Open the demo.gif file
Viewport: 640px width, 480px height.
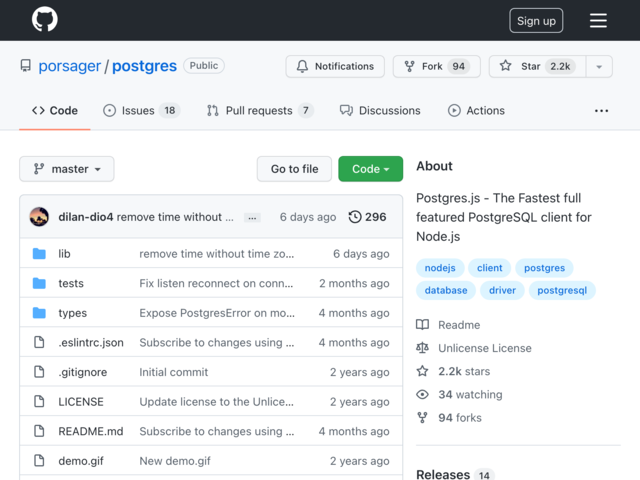(81, 461)
